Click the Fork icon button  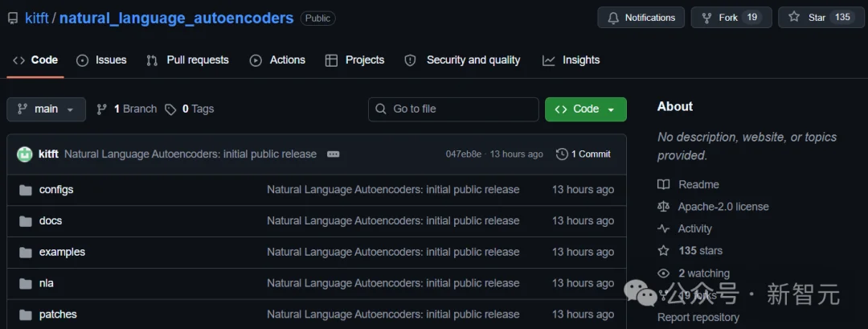click(x=707, y=18)
